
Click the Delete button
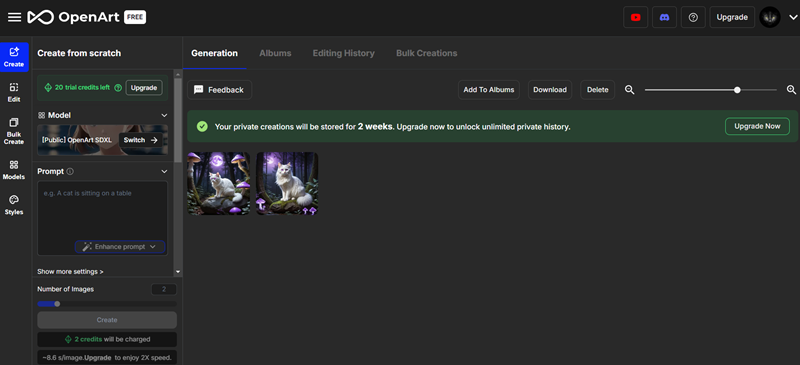pos(597,90)
